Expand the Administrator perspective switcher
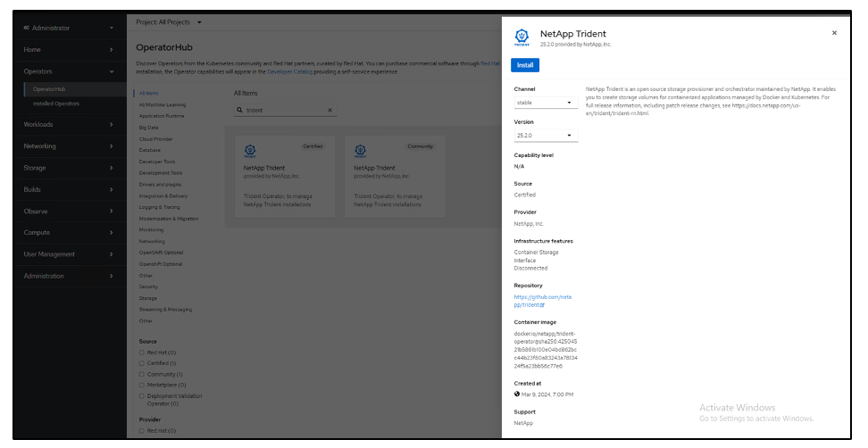 coord(69,28)
